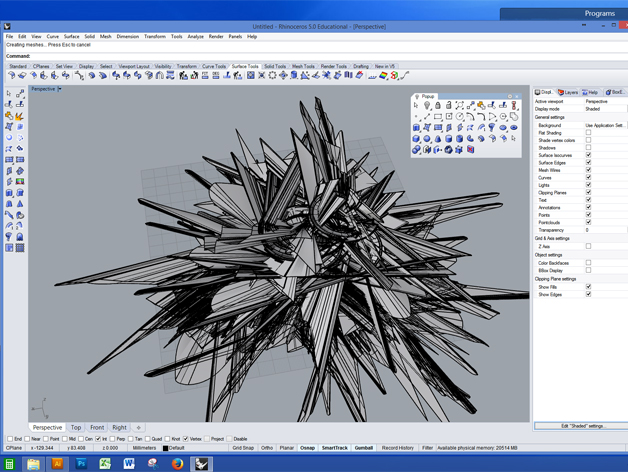This screenshot has width=628, height=472.
Task: Click the Photoshop icon in taskbar
Action: click(x=81, y=463)
